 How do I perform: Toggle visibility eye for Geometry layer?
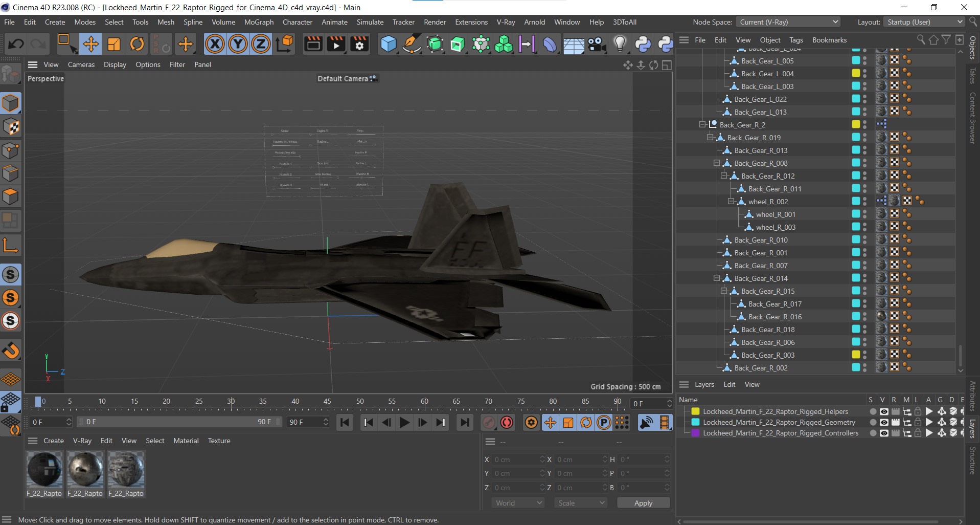click(883, 422)
